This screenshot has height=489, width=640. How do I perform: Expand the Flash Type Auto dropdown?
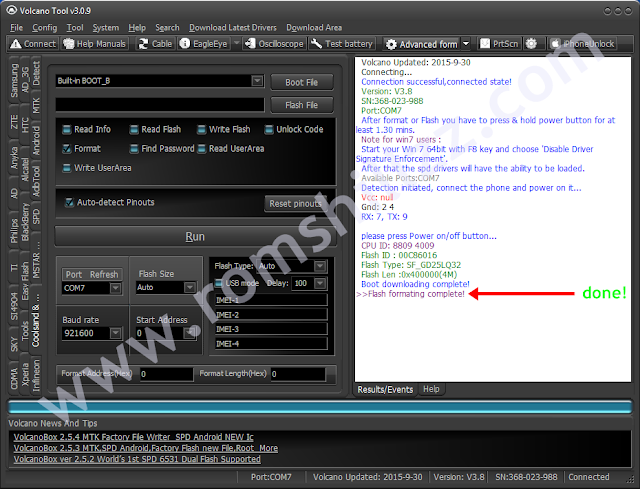point(320,266)
